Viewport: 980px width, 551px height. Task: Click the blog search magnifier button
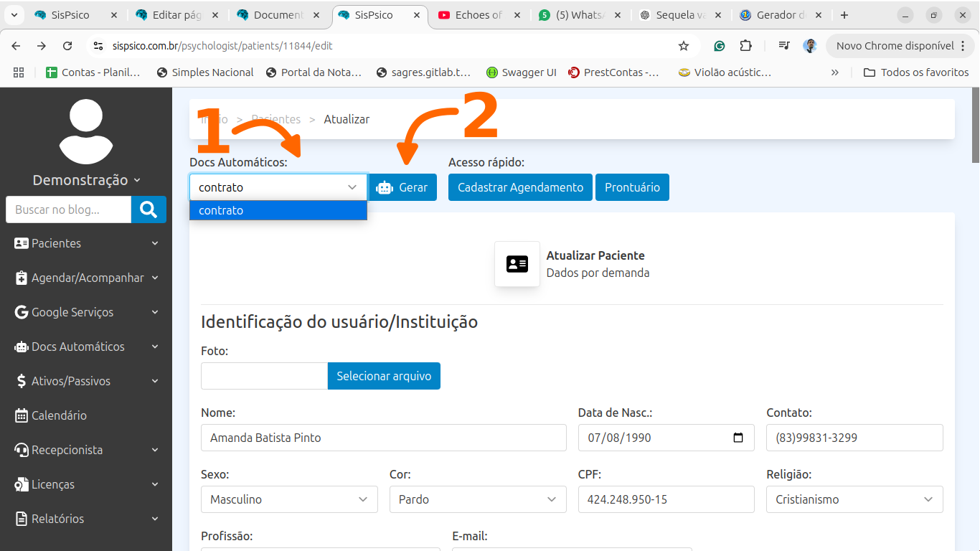coord(149,209)
